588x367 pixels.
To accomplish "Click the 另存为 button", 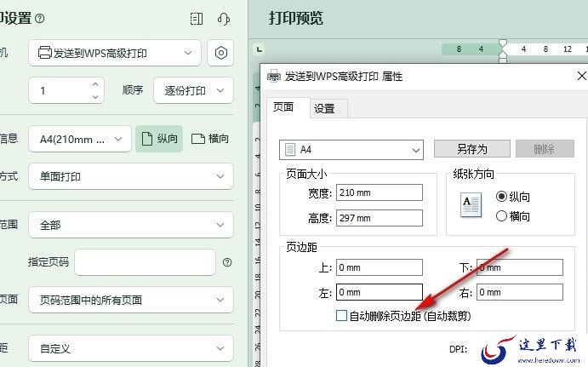I will click(472, 149).
